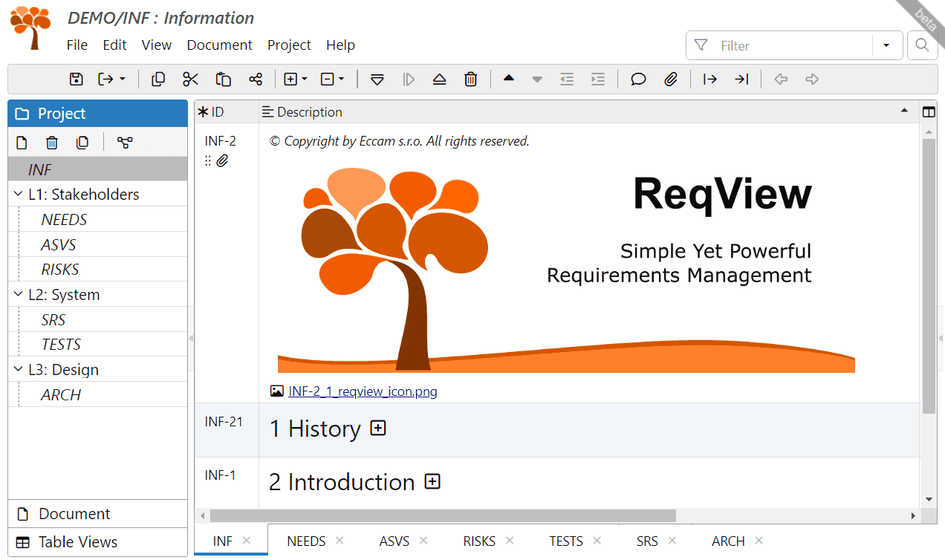This screenshot has width=945, height=560.
Task: Cut selection with the scissors icon
Action: [191, 79]
